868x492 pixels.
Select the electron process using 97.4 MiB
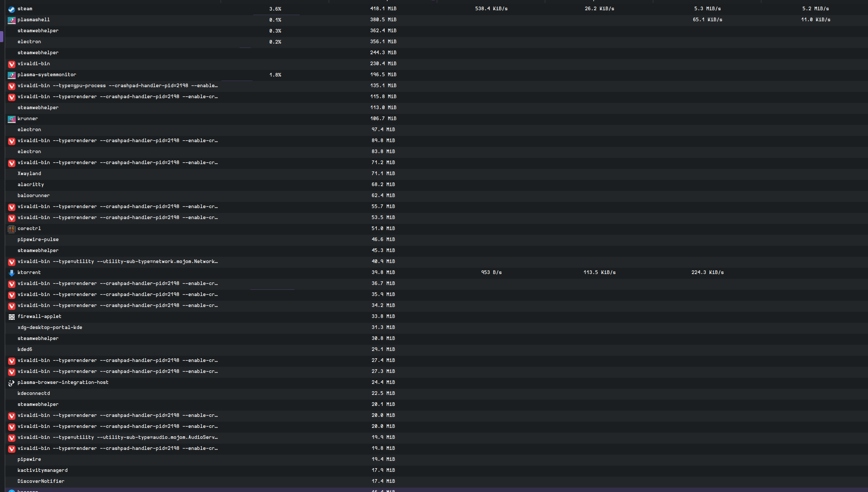click(x=29, y=129)
